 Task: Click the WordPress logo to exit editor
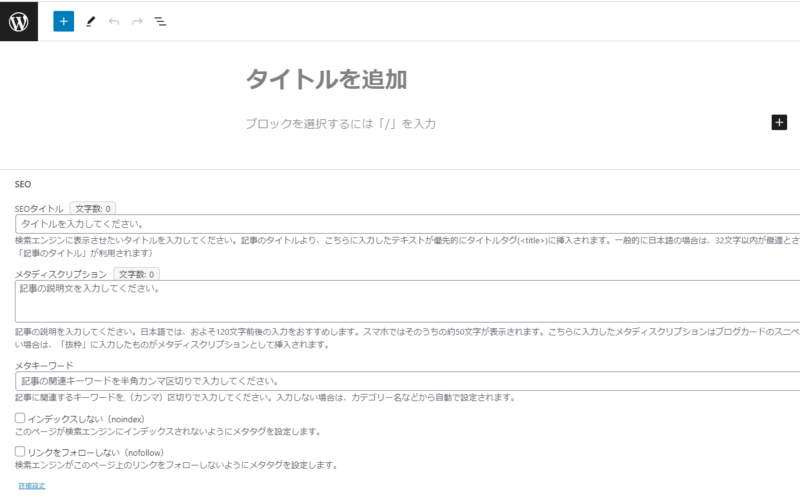19,20
